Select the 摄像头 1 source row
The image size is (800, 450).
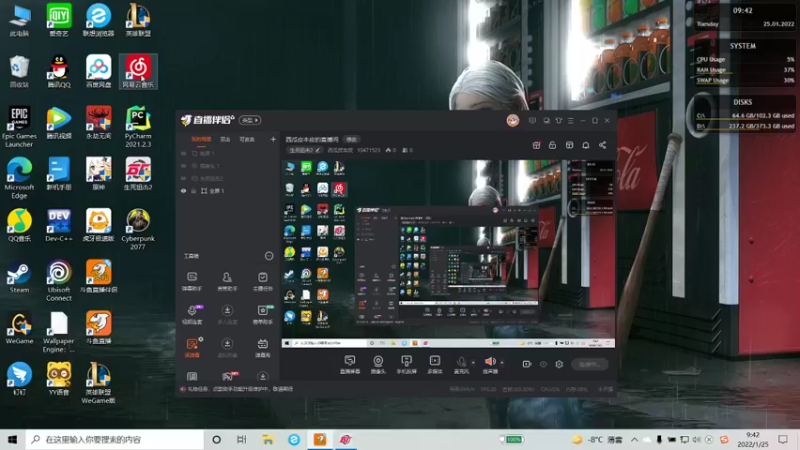pyautogui.click(x=228, y=166)
